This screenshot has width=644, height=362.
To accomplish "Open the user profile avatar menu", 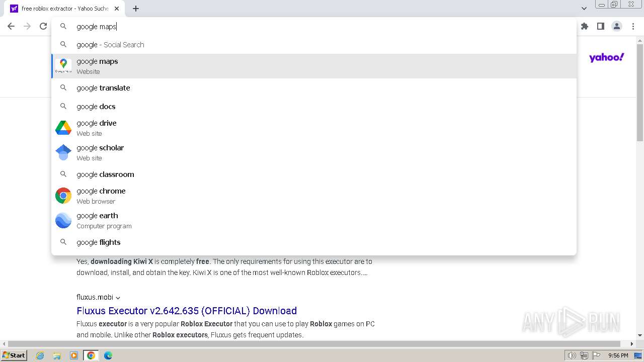I will coord(617,26).
